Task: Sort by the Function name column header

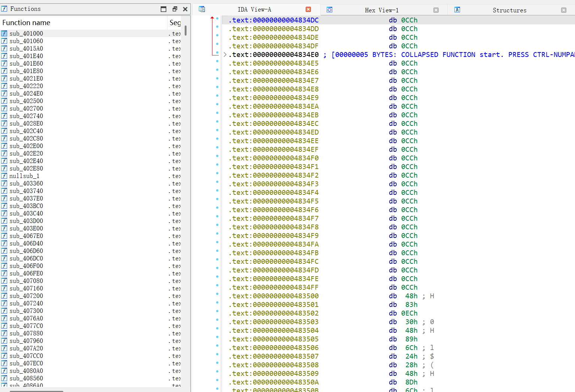Action: 84,22
